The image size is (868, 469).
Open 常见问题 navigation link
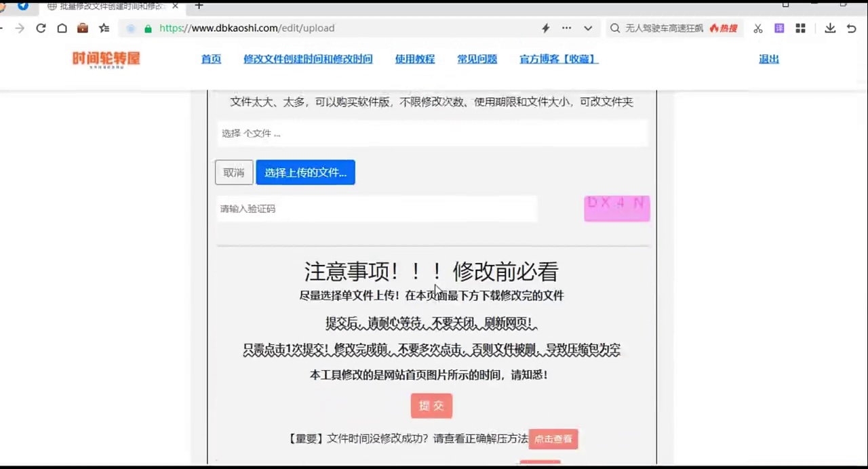pyautogui.click(x=477, y=60)
